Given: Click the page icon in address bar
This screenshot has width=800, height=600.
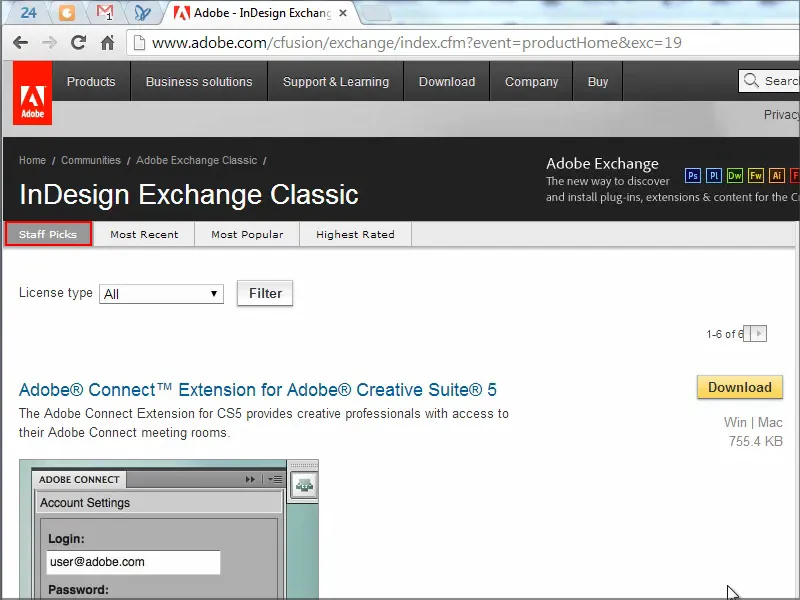Looking at the screenshot, I should click(139, 43).
